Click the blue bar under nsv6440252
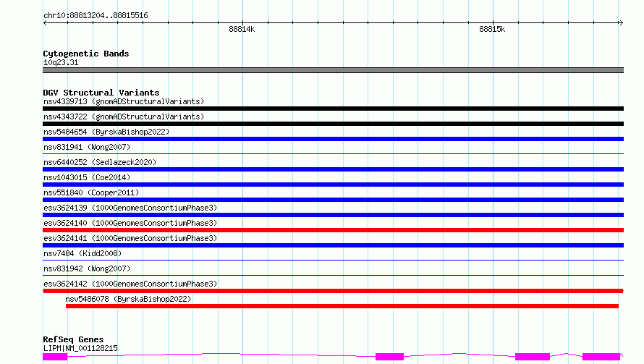 (x=333, y=169)
